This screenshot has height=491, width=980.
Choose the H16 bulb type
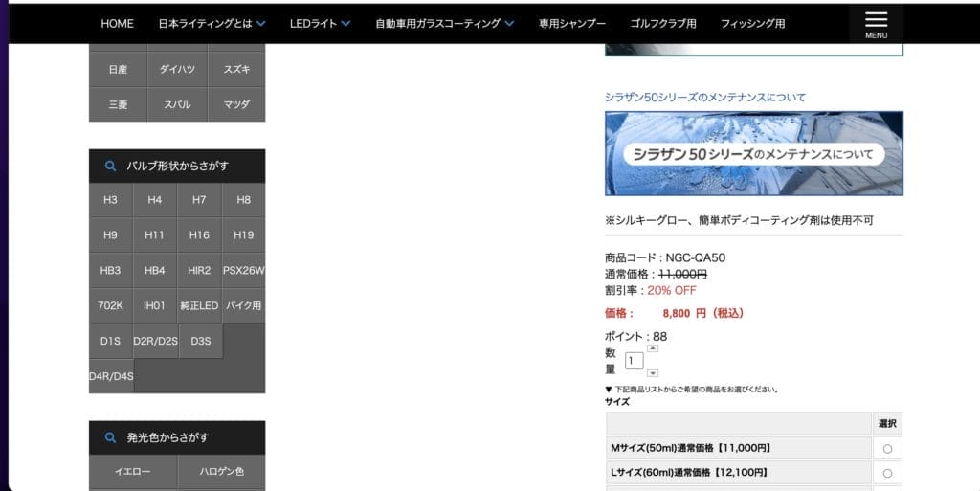tap(199, 234)
